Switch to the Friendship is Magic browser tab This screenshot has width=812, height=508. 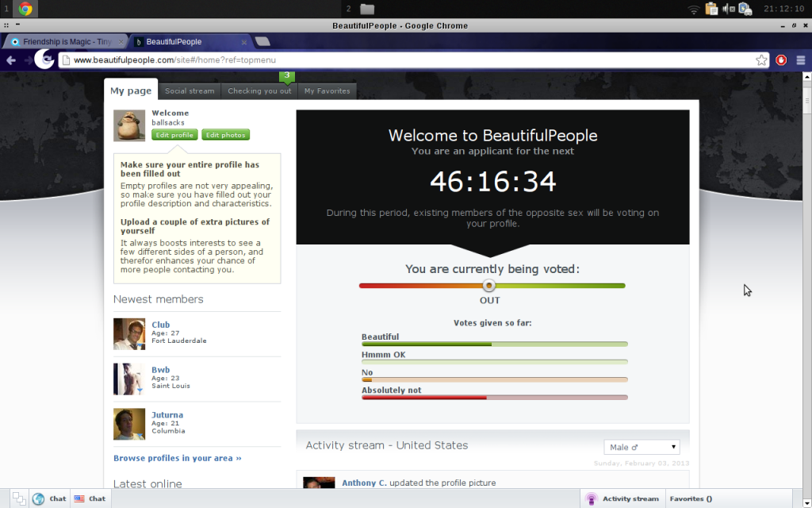pos(67,42)
